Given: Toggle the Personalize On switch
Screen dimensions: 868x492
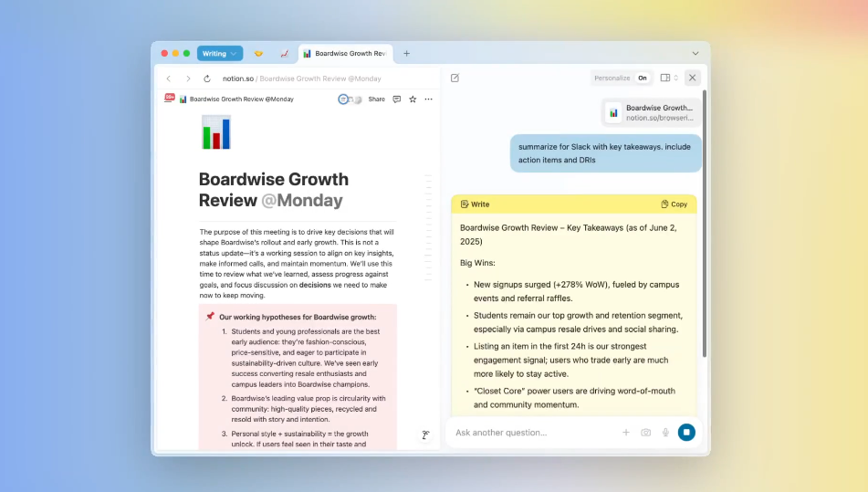Looking at the screenshot, I should tap(643, 78).
